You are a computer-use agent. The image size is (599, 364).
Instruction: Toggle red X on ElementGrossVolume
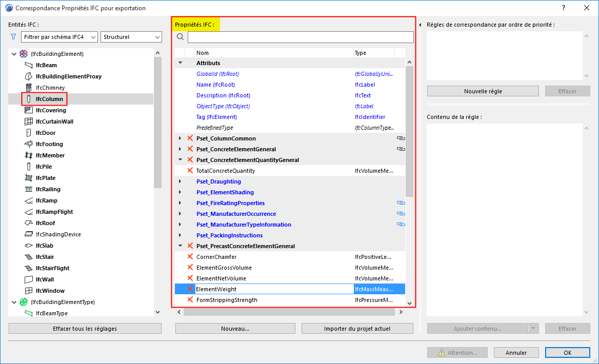190,268
